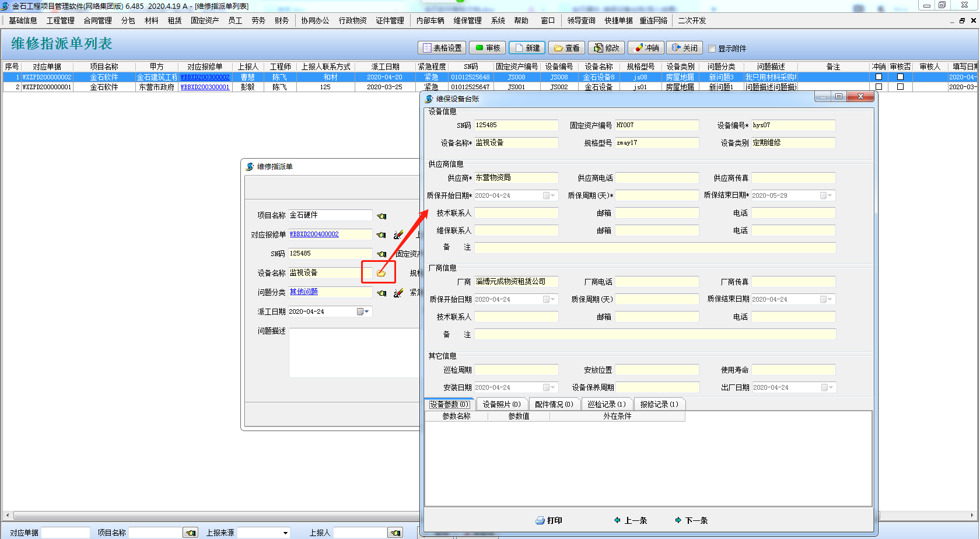Open supplier 质保结束日期 2020-05-29 date dropdown
The width and height of the screenshot is (980, 539).
(826, 195)
